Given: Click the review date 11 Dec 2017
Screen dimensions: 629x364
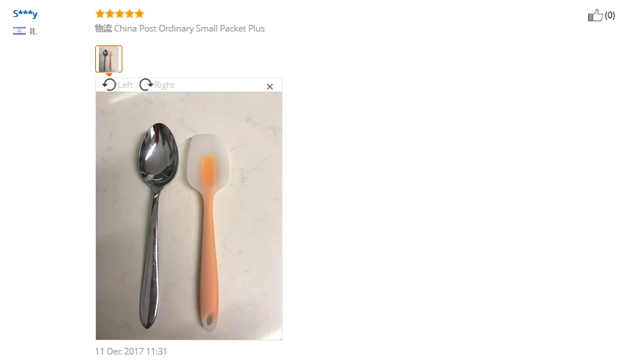Looking at the screenshot, I should pos(131,352).
